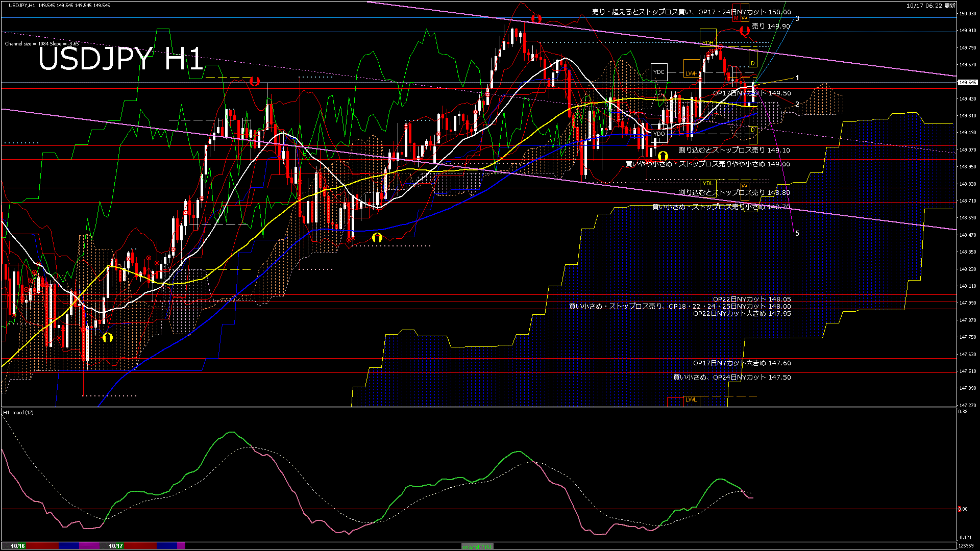980x551 pixels.
Task: Click the red down arrow near 150.00 line
Action: click(536, 19)
